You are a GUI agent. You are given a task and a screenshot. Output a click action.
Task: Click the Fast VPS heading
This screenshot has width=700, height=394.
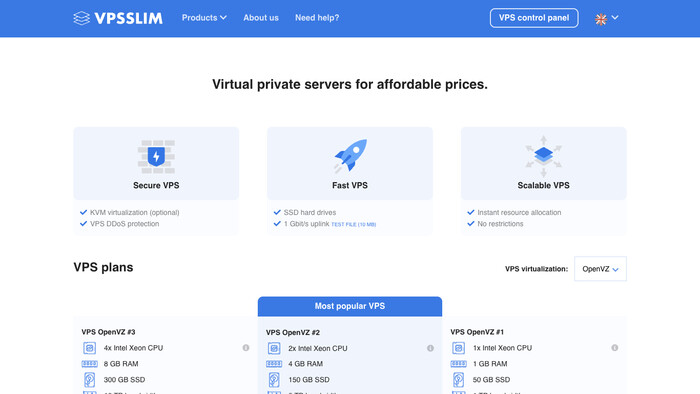[350, 185]
